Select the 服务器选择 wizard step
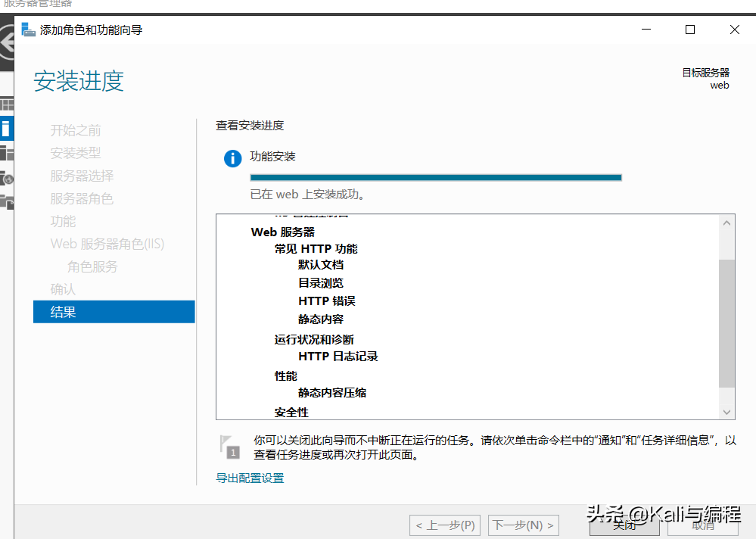Screen dimensions: 756x539 82,176
